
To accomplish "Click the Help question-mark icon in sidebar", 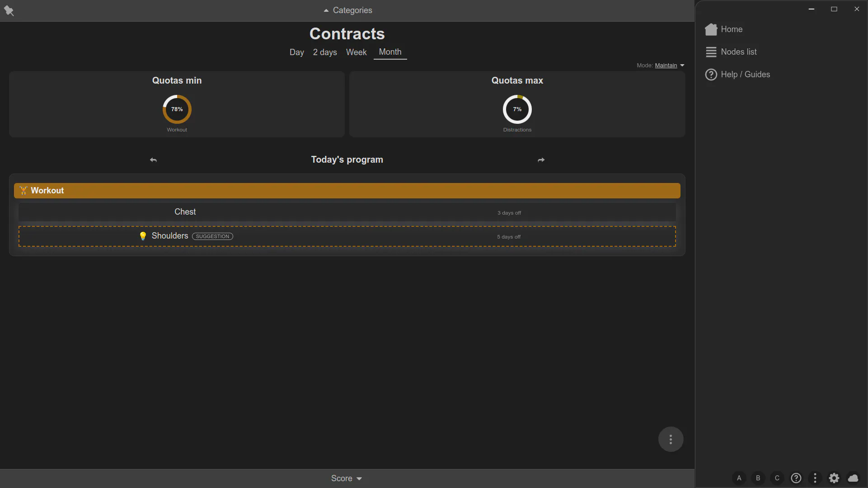I will pos(711,75).
